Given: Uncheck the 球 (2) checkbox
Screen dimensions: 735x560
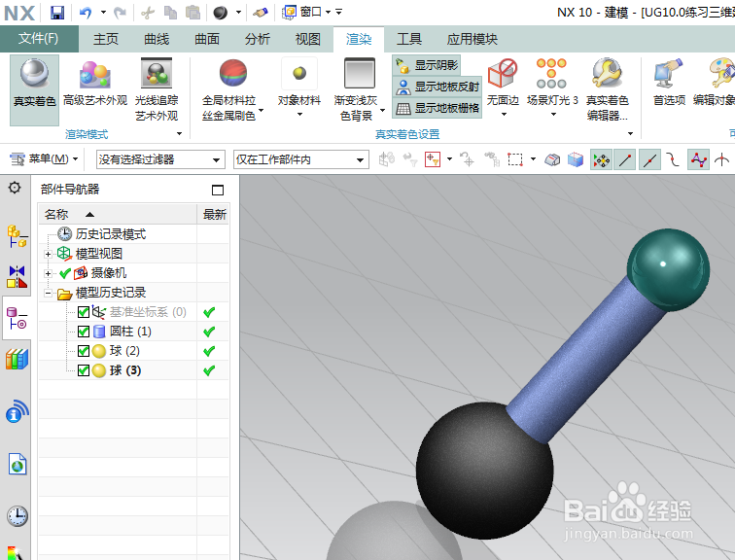Looking at the screenshot, I should point(83,351).
